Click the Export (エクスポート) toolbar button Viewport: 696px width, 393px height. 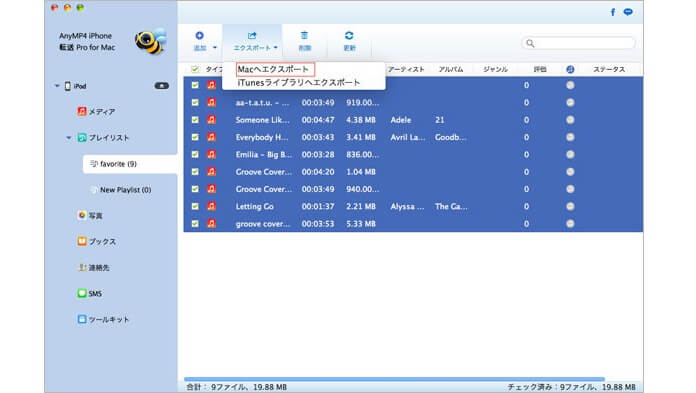(252, 41)
